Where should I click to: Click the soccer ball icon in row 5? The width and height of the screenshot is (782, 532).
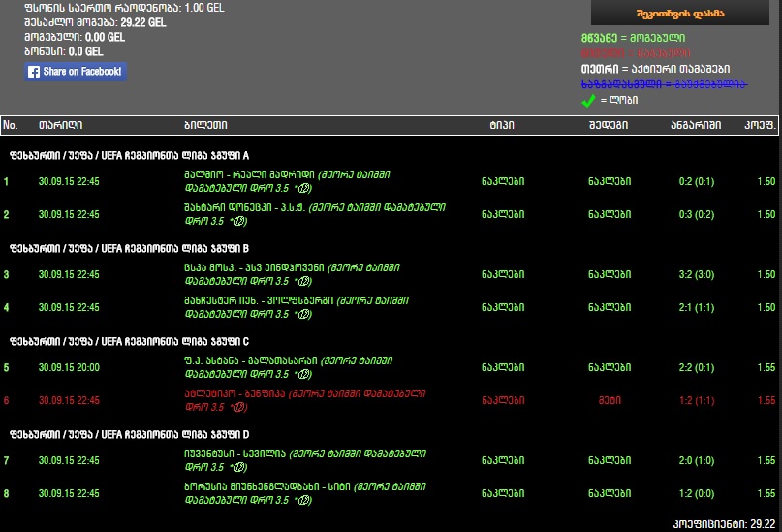pos(304,374)
